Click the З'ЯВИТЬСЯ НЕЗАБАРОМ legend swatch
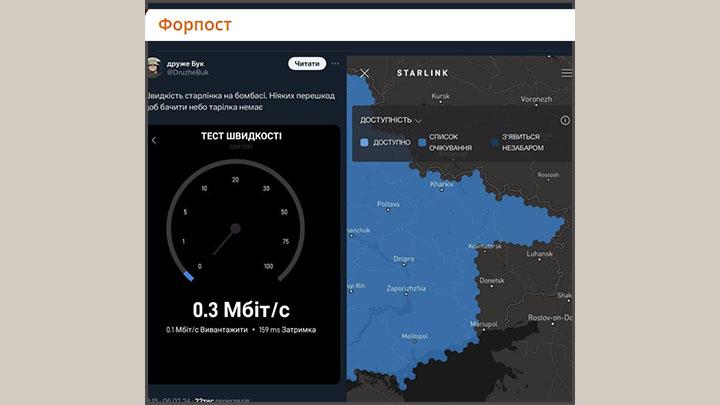Image resolution: width=720 pixels, height=405 pixels. coord(495,143)
